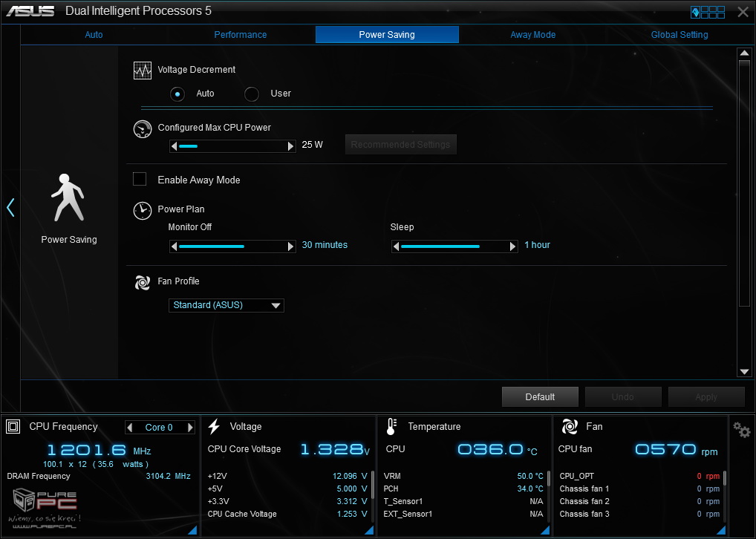
Task: Click the Power Saving walking figure icon
Action: [x=68, y=197]
